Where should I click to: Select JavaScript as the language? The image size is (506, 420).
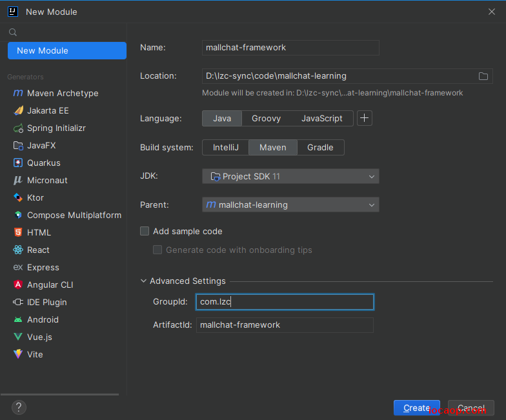pos(321,119)
